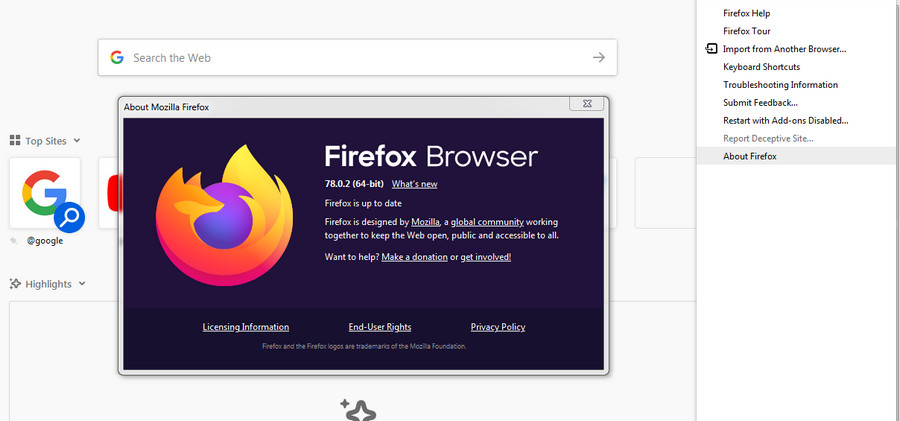Click the large sparkle icon under Highlights
The width and height of the screenshot is (900, 421).
(359, 410)
